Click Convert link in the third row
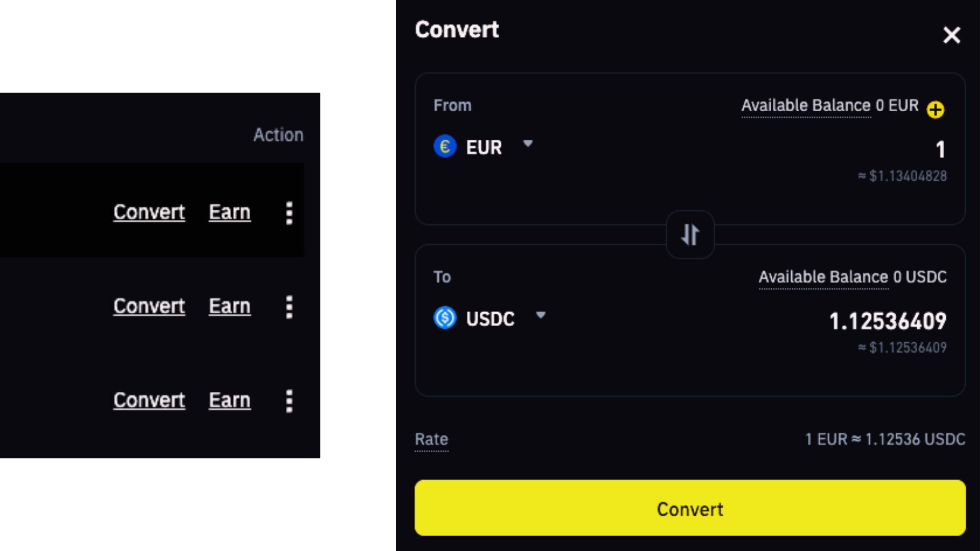Viewport: 980px width, 551px height. pyautogui.click(x=149, y=400)
